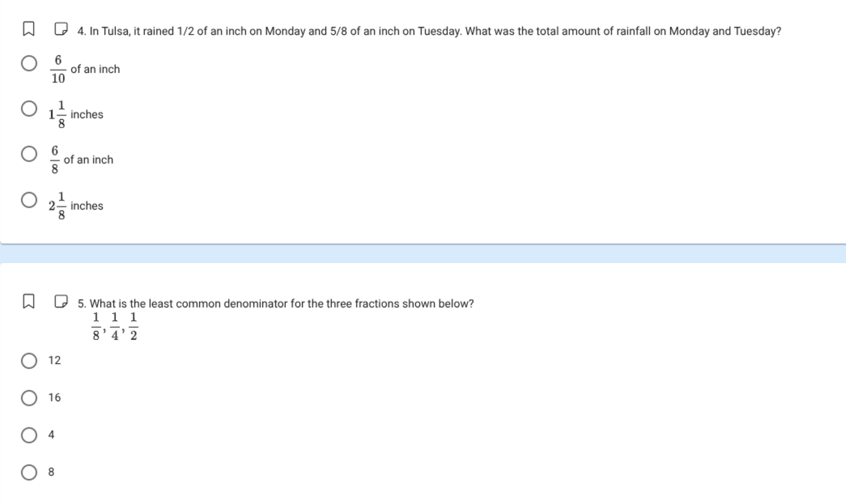The image size is (846, 504).
Task: Select the 6/8 of an inch answer
Action: click(29, 154)
